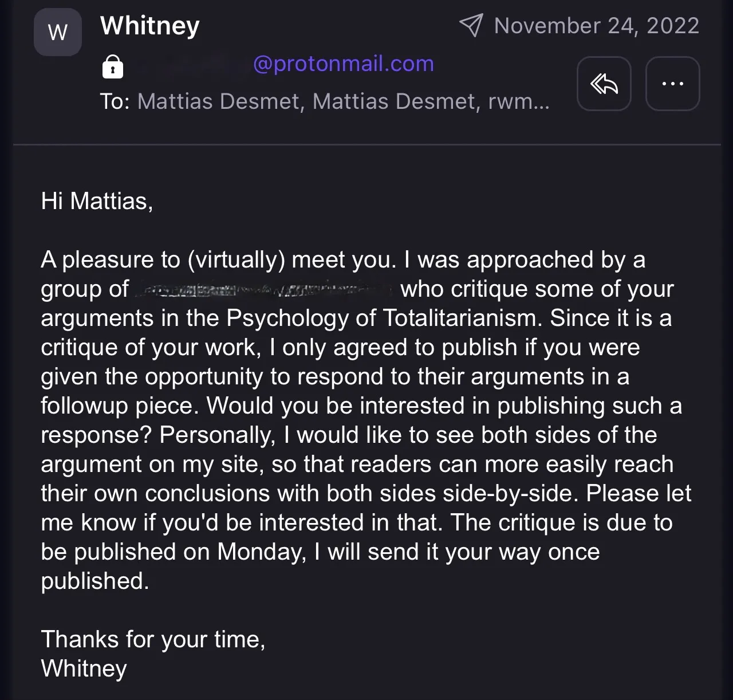
Task: Click the Whitney signature at bottom
Action: 84,668
